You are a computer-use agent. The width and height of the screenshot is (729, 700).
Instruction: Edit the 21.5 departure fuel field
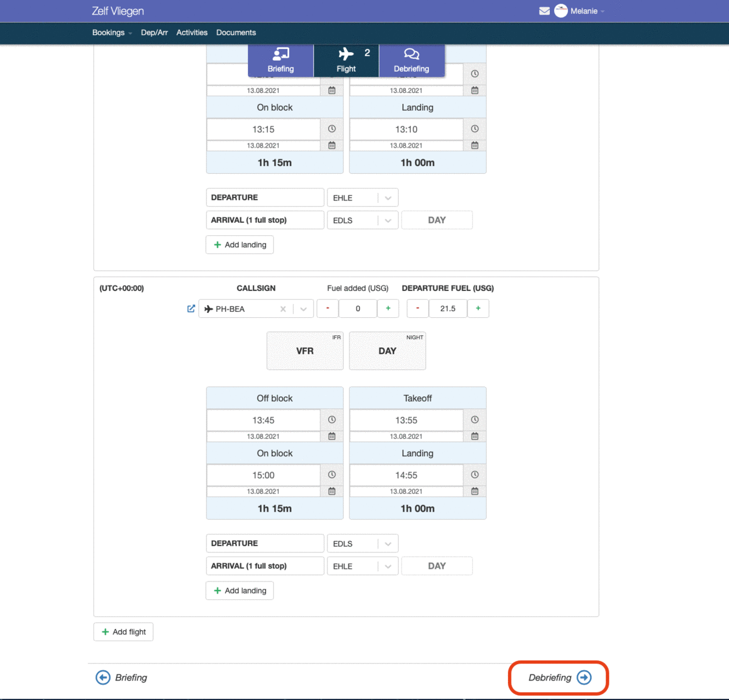[x=448, y=308]
